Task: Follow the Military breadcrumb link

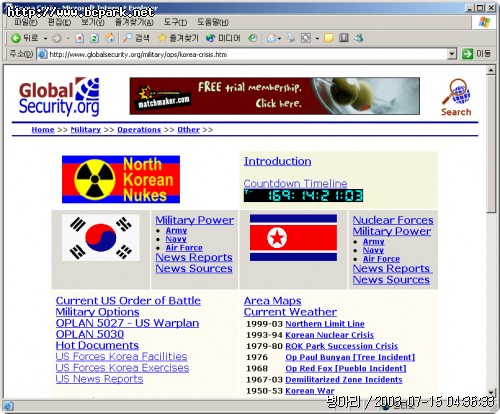Action: click(x=85, y=130)
